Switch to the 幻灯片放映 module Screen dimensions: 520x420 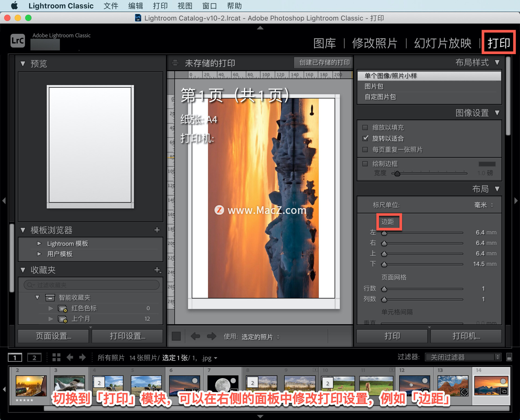443,43
